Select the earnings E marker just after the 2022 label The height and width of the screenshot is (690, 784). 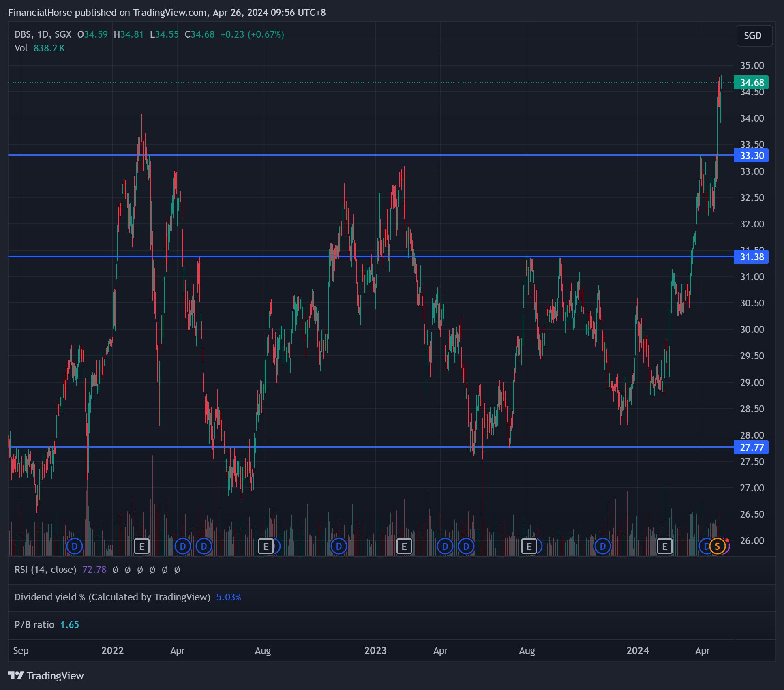click(142, 546)
